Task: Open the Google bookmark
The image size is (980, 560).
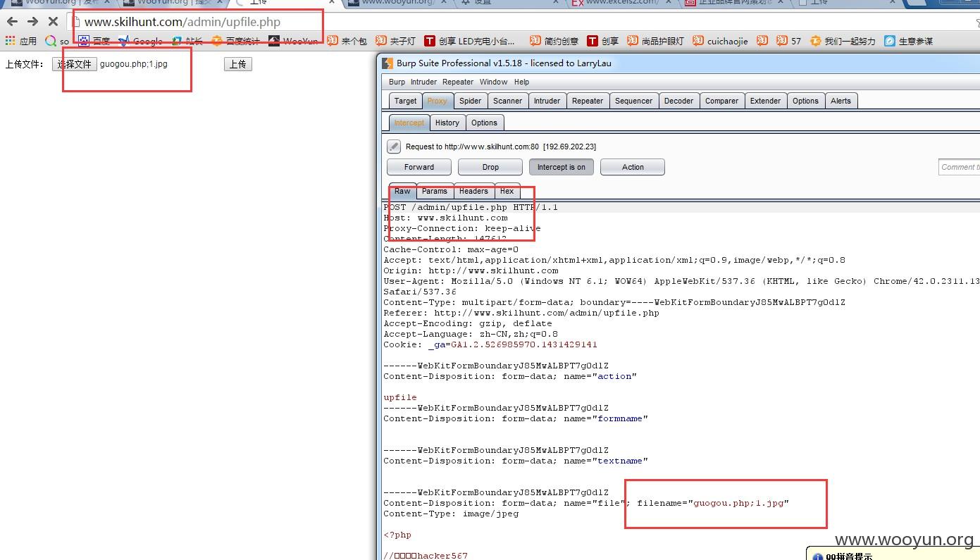Action: (x=141, y=41)
